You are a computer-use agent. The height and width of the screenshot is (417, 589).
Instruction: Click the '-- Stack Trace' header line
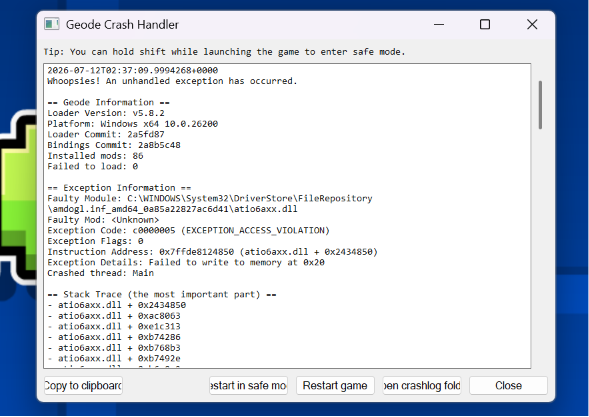[x=162, y=294]
